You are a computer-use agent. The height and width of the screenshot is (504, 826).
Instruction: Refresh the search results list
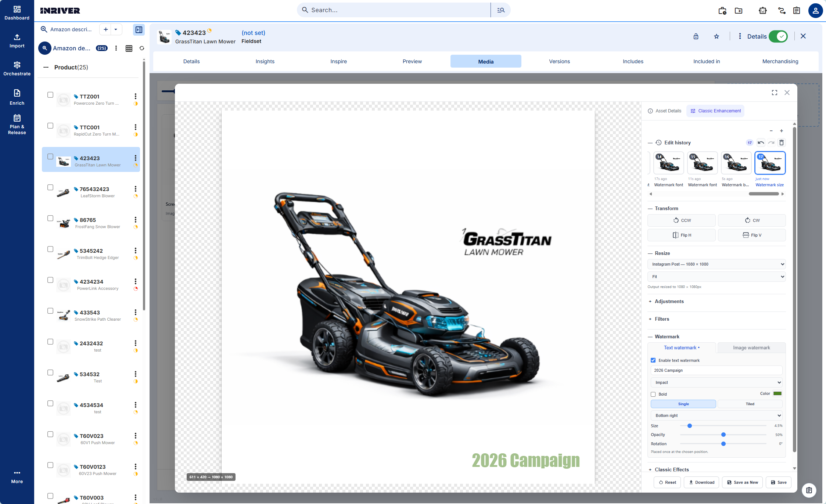[142, 48]
